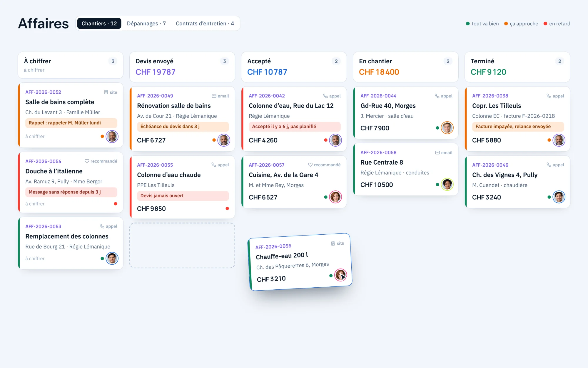Image resolution: width=588 pixels, height=368 pixels.
Task: Select the Contrats d'entretien · 4 tab
Action: [x=205, y=24]
